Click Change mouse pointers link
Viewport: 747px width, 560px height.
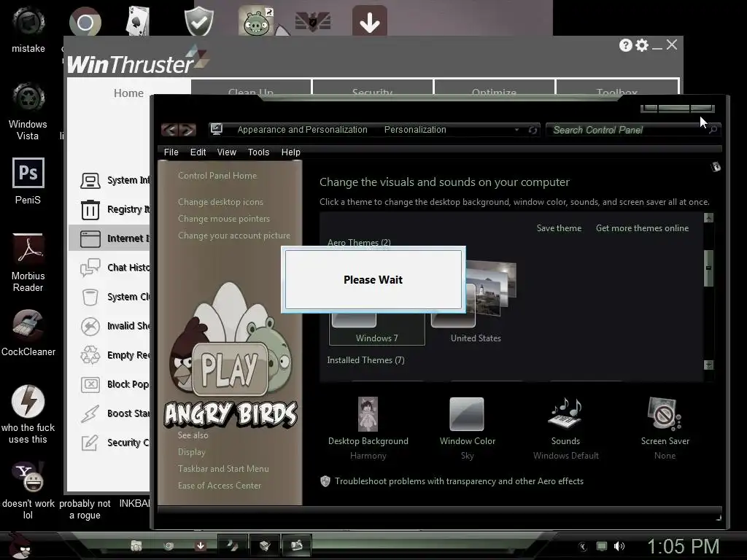224,219
